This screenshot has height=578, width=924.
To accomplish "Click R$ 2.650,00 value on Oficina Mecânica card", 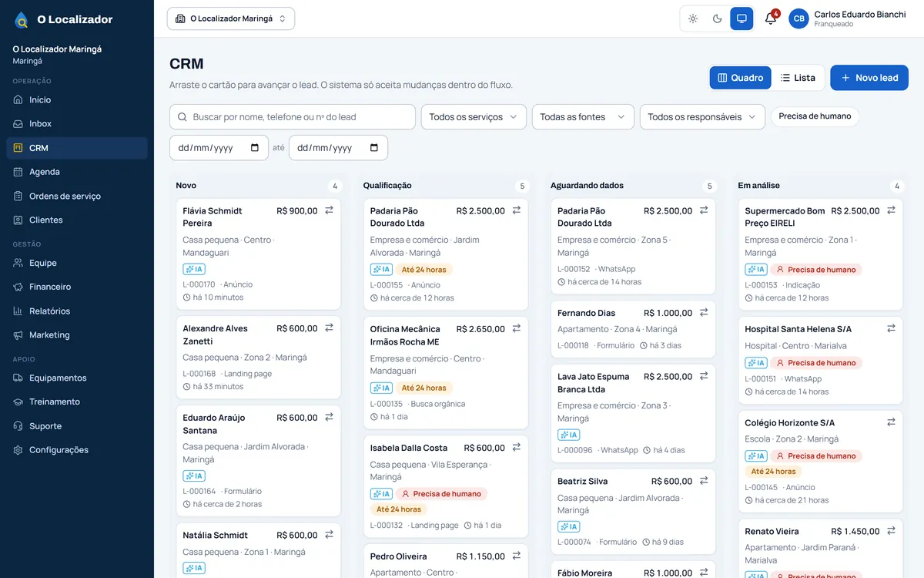I will point(480,329).
